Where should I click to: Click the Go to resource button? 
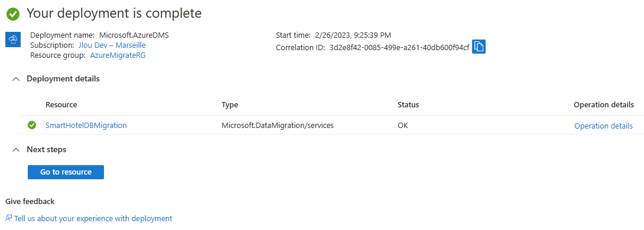[66, 172]
